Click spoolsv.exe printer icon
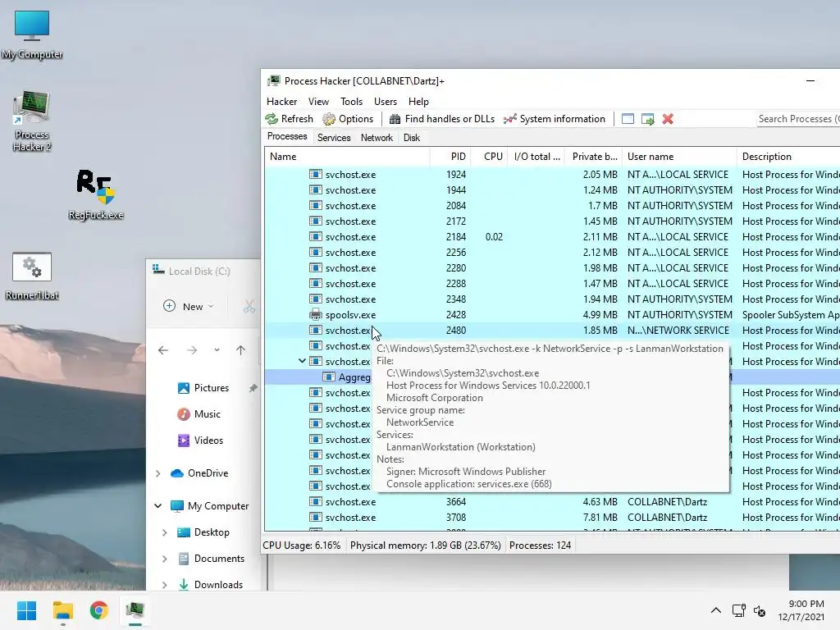Image resolution: width=840 pixels, height=630 pixels. (x=316, y=314)
